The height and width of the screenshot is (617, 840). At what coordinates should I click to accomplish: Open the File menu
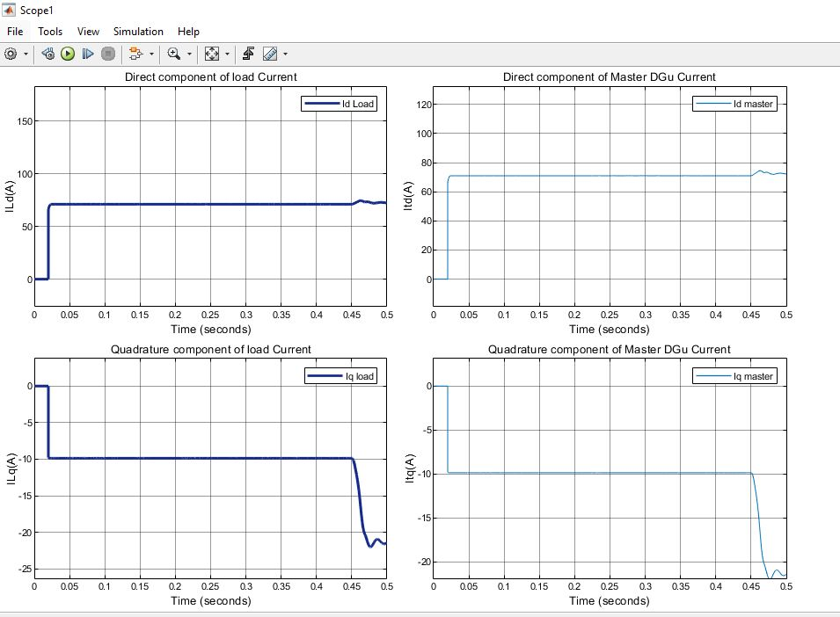tap(14, 31)
